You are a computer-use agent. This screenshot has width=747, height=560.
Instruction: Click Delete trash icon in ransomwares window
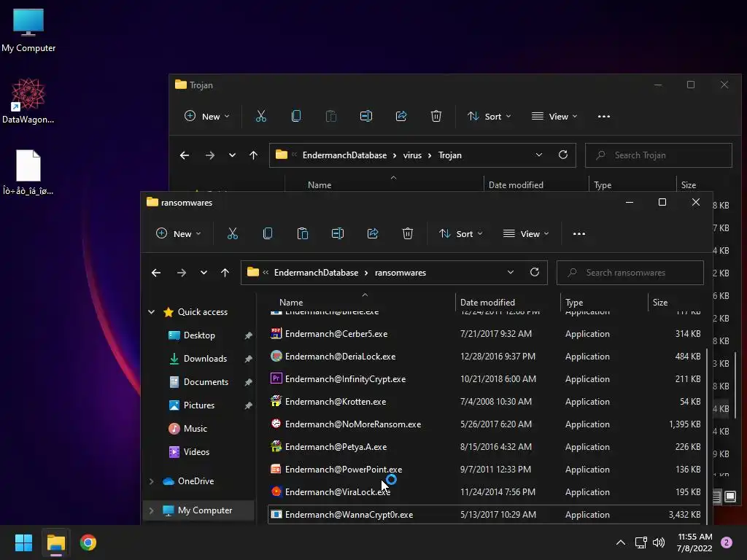pyautogui.click(x=408, y=234)
